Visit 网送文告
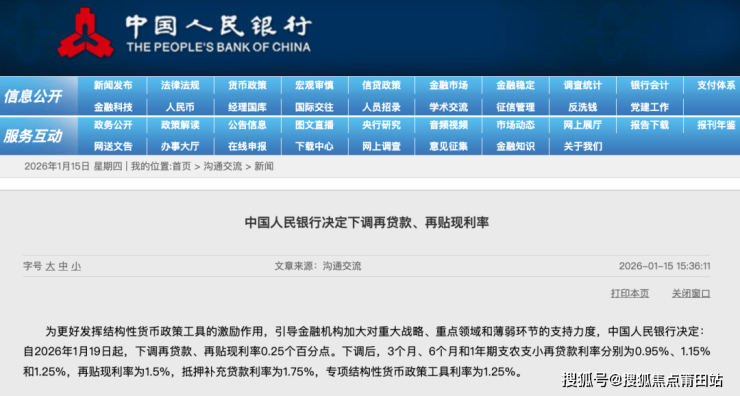 pyautogui.click(x=113, y=146)
